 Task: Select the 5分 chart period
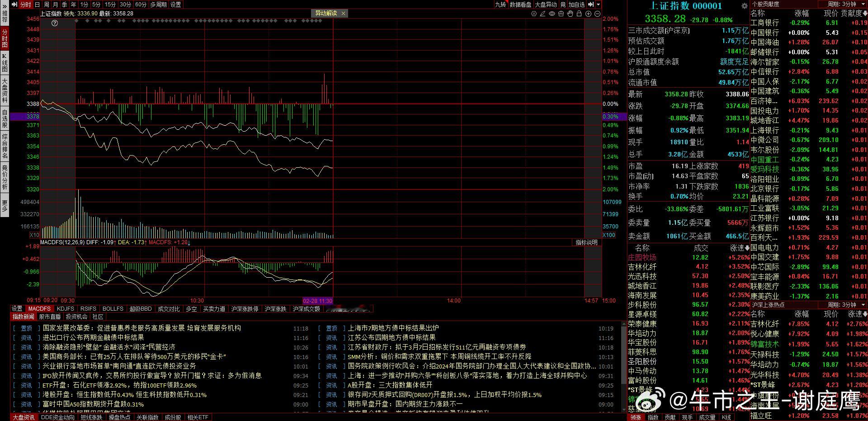97,5
